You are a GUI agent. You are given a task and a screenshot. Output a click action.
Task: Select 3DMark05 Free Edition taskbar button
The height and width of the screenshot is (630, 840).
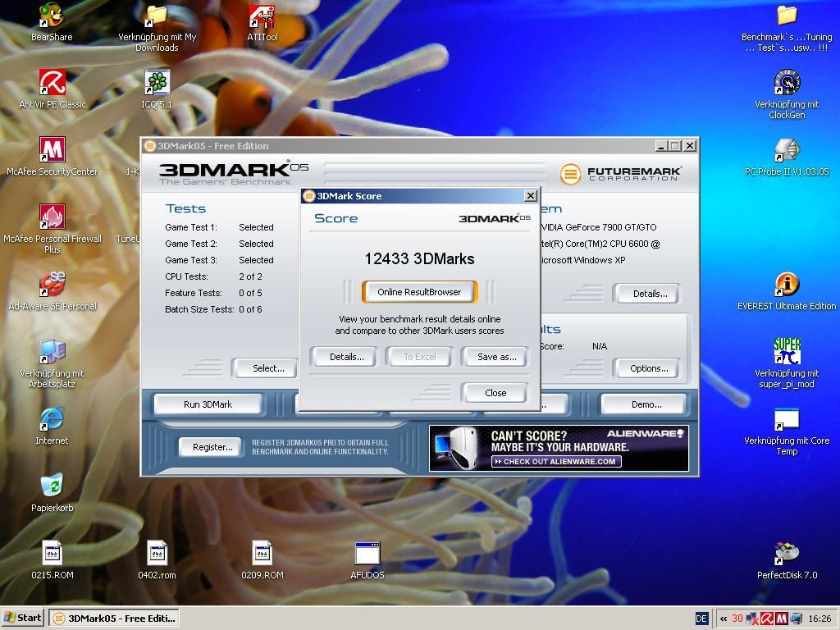click(x=114, y=618)
